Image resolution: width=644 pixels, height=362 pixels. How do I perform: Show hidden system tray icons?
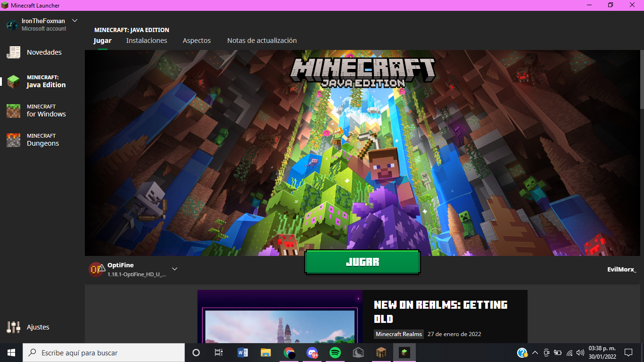(x=535, y=353)
